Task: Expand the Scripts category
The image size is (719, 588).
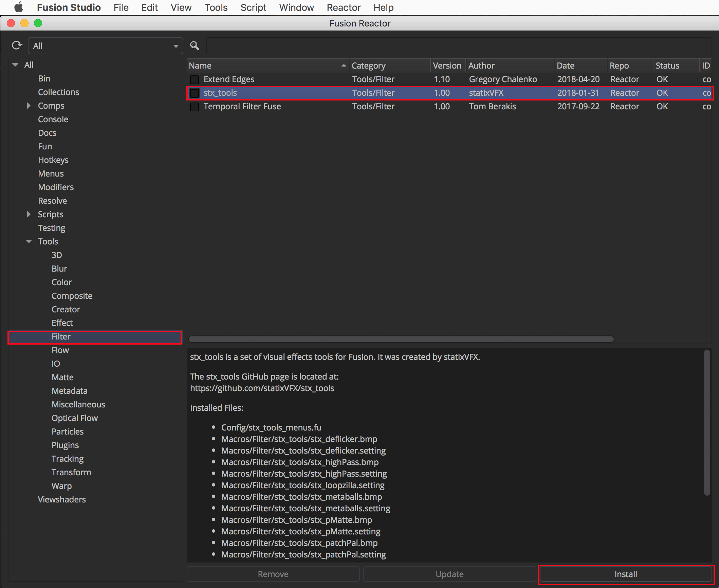Action: click(29, 214)
